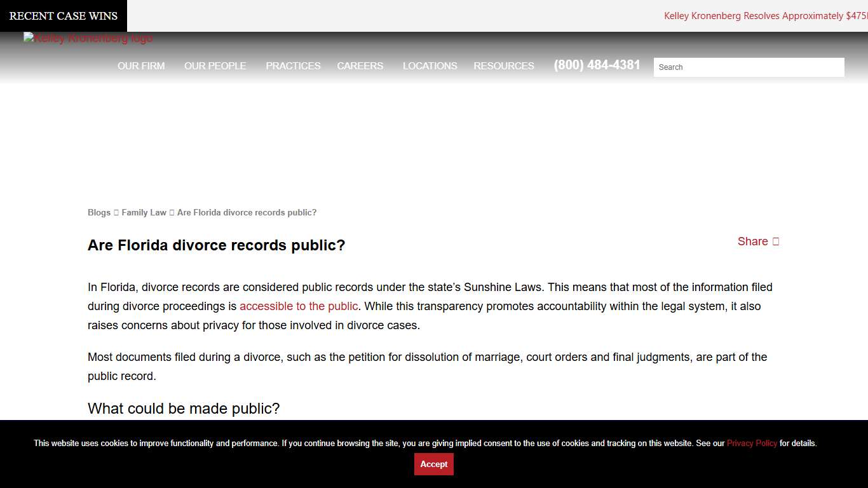
Task: Select RESOURCES in the navigation bar
Action: point(503,65)
